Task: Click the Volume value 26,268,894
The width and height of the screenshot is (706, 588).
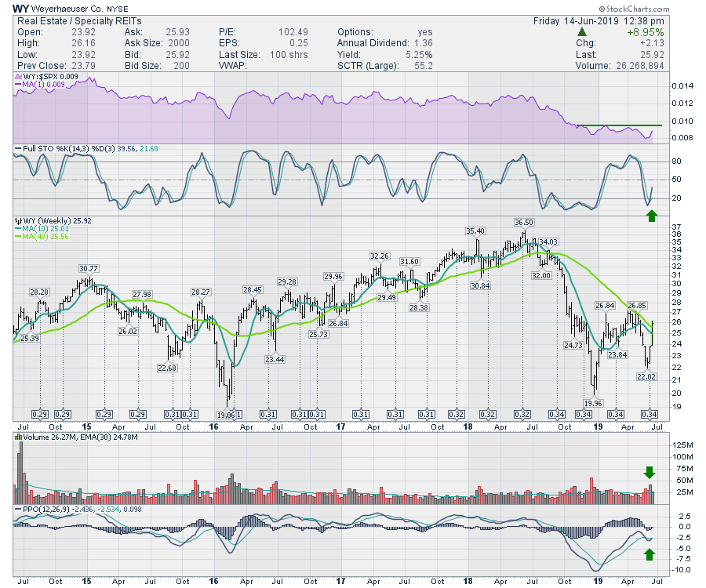Action: (640, 66)
